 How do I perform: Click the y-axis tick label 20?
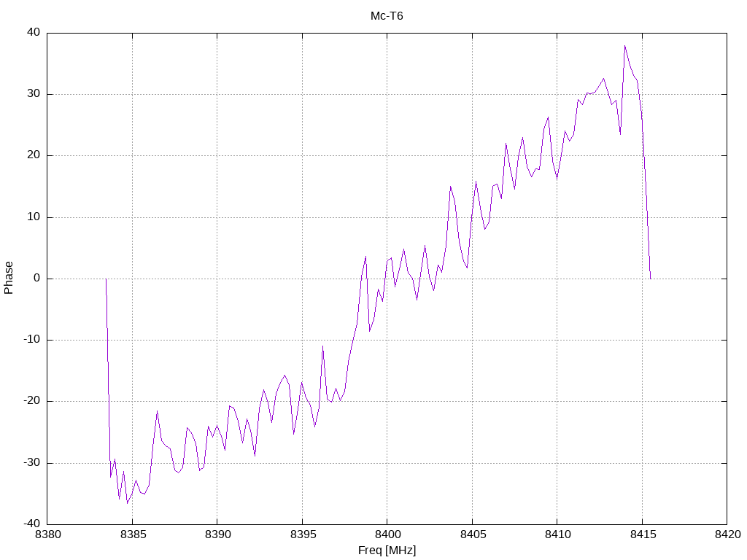tap(34, 155)
